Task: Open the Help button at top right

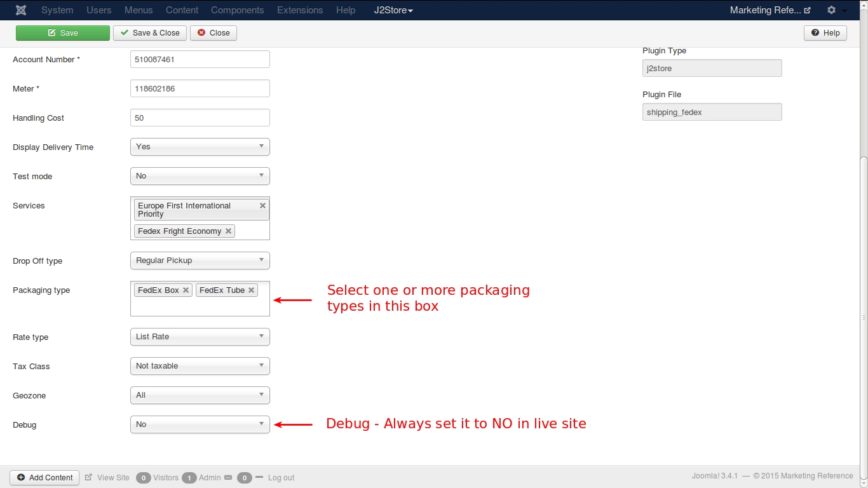Action: [x=825, y=33]
